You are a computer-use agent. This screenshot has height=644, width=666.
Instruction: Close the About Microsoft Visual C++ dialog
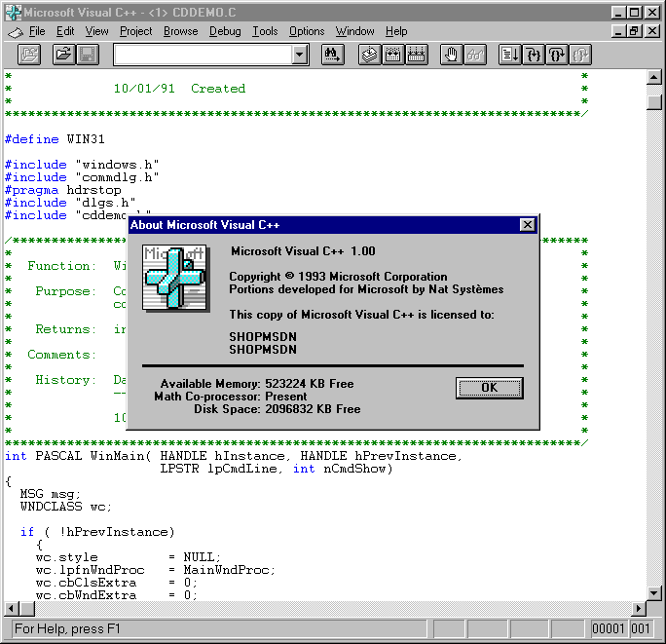click(527, 224)
